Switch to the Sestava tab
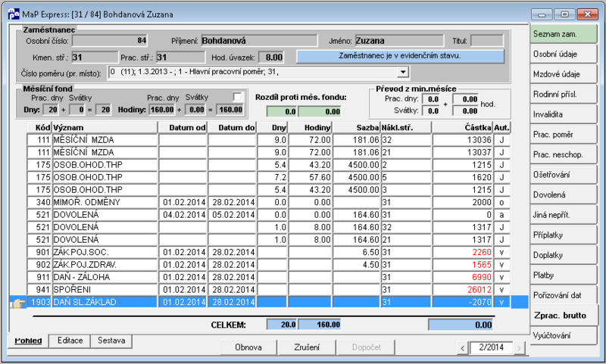The width and height of the screenshot is (606, 364). point(111,341)
